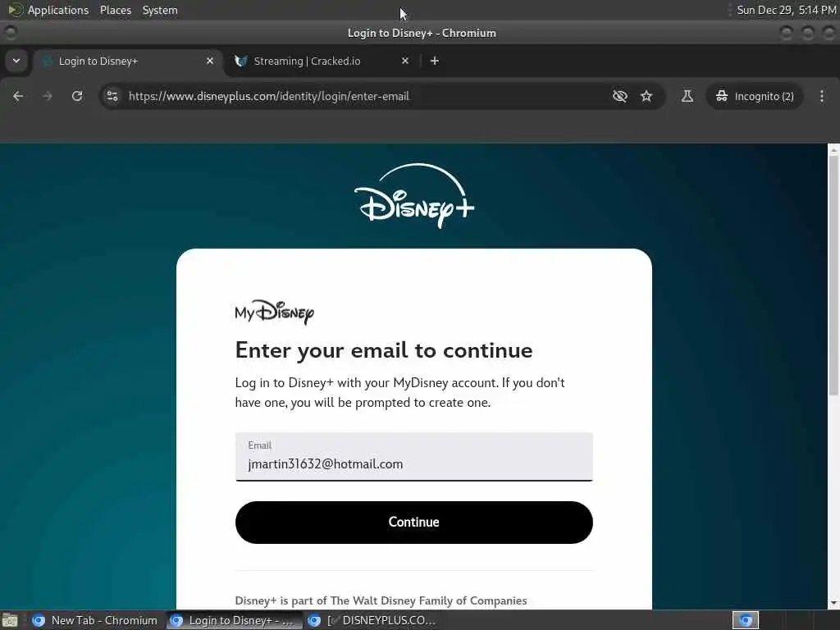Open site information icon in address bar
The width and height of the screenshot is (840, 630).
[x=112, y=97]
